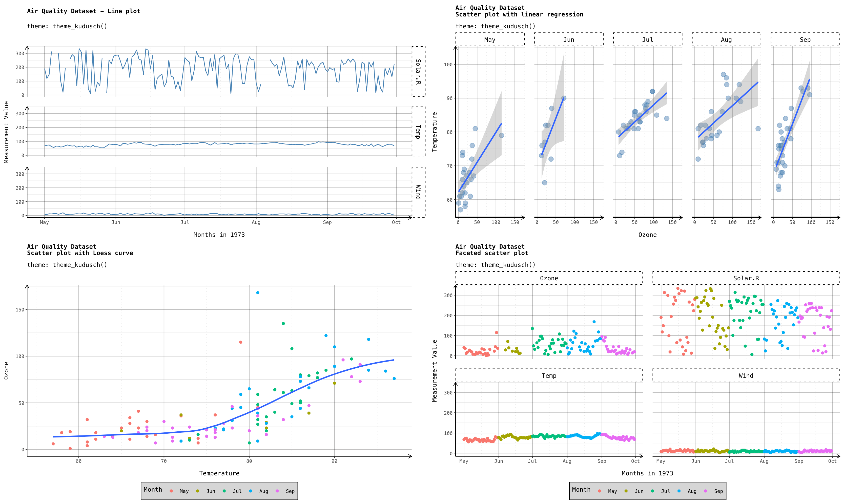This screenshot has width=844, height=504.
Task: Select the Jul facet strip in the regression plot
Action: (x=647, y=39)
